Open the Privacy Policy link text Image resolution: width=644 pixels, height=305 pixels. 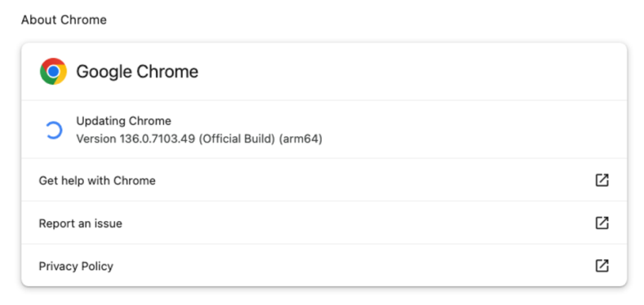point(76,266)
